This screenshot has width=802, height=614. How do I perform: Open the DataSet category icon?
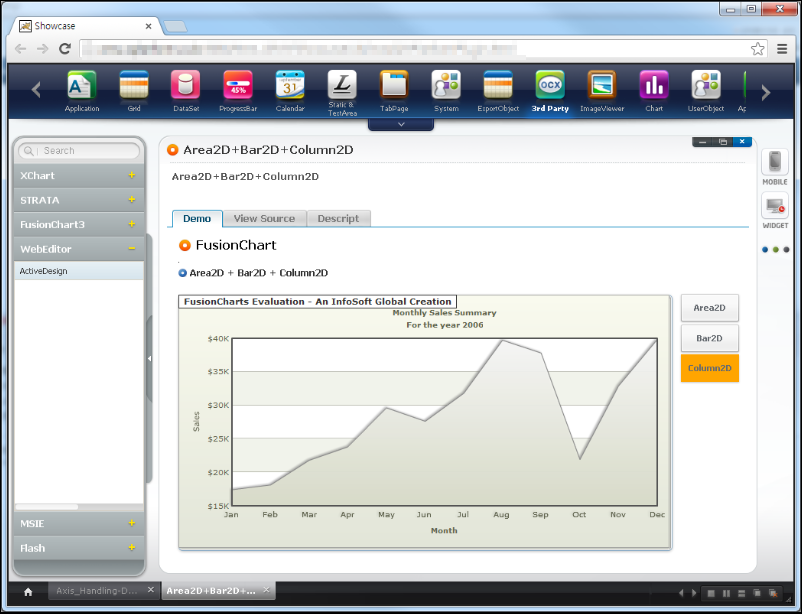185,86
